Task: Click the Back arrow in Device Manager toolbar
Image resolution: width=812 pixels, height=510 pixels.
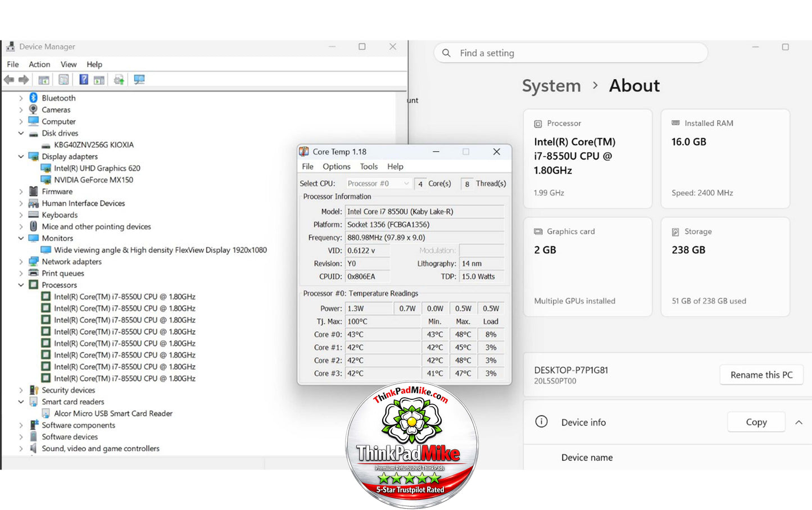Action: (9, 80)
